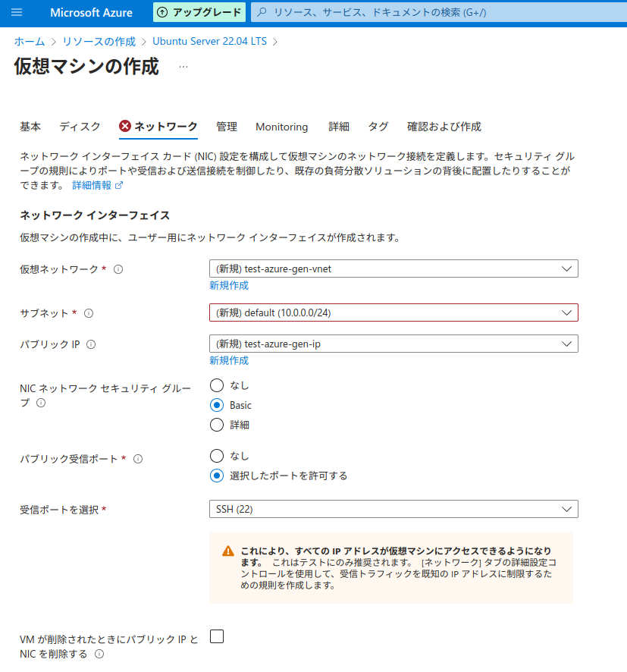
Task: Click the resource search box
Action: [x=438, y=12]
